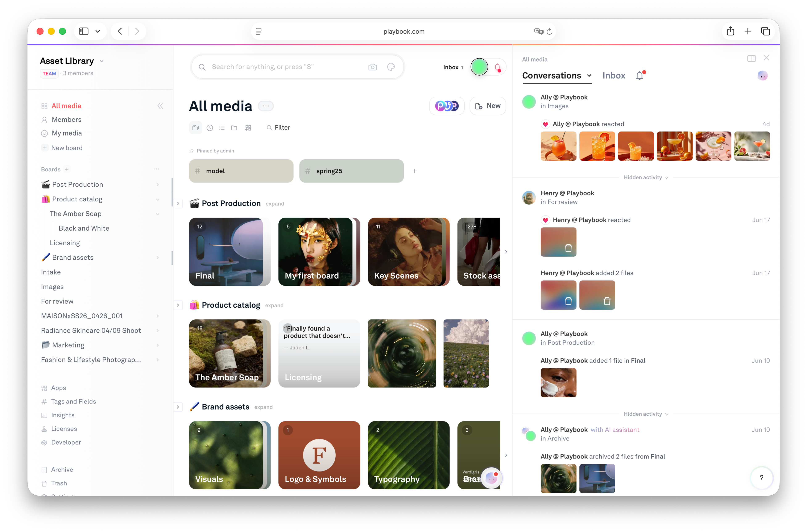Close the Conversations panel
This screenshot has width=807, height=532.
click(766, 58)
